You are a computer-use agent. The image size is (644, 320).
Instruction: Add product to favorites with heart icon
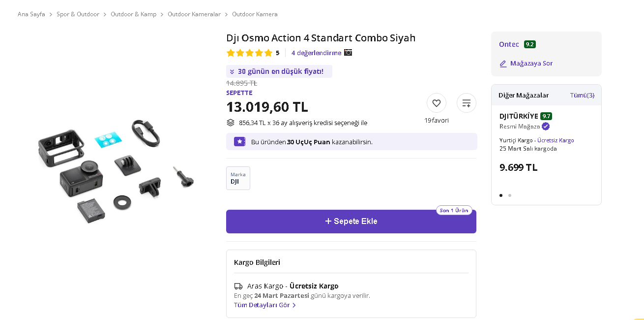(436, 103)
